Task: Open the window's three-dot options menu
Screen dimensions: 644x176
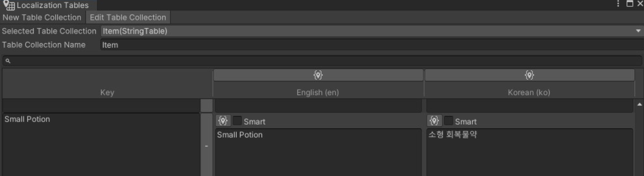Action: [x=618, y=4]
